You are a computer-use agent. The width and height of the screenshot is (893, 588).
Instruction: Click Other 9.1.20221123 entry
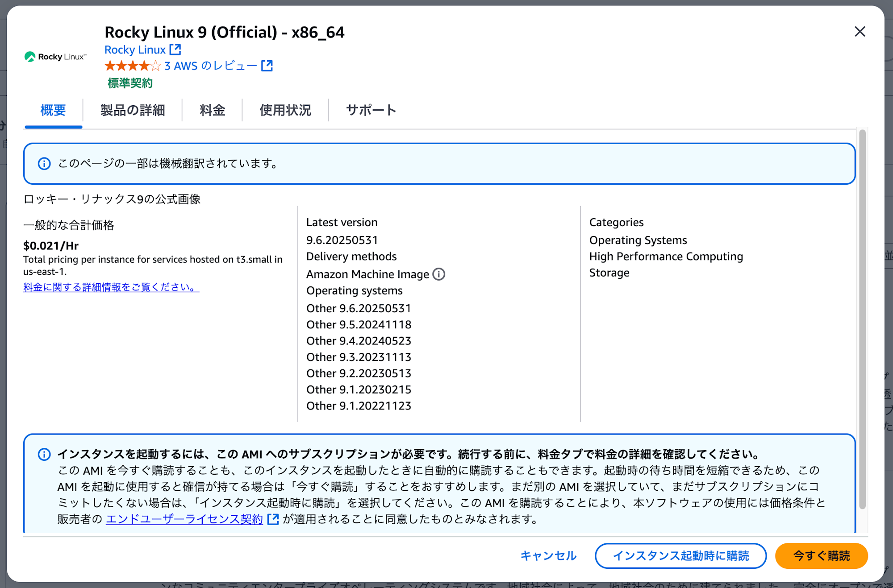[359, 406]
